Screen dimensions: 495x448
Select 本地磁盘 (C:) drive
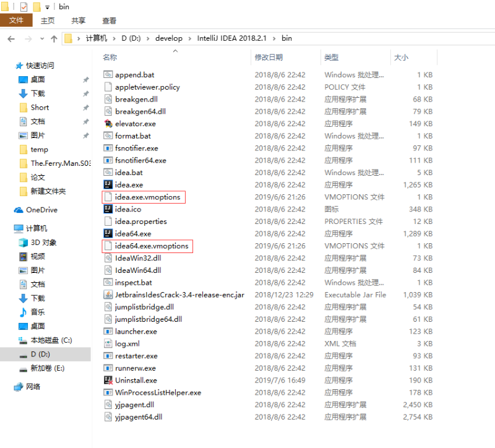click(x=51, y=340)
